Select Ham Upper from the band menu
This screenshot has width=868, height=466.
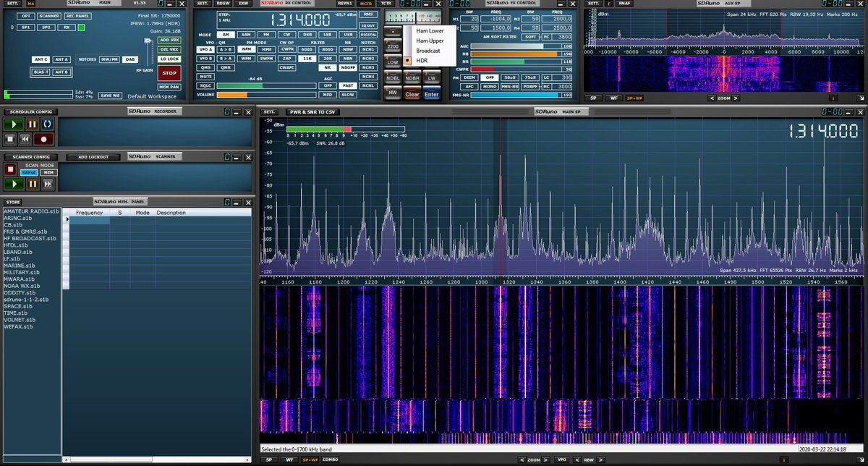pos(430,41)
